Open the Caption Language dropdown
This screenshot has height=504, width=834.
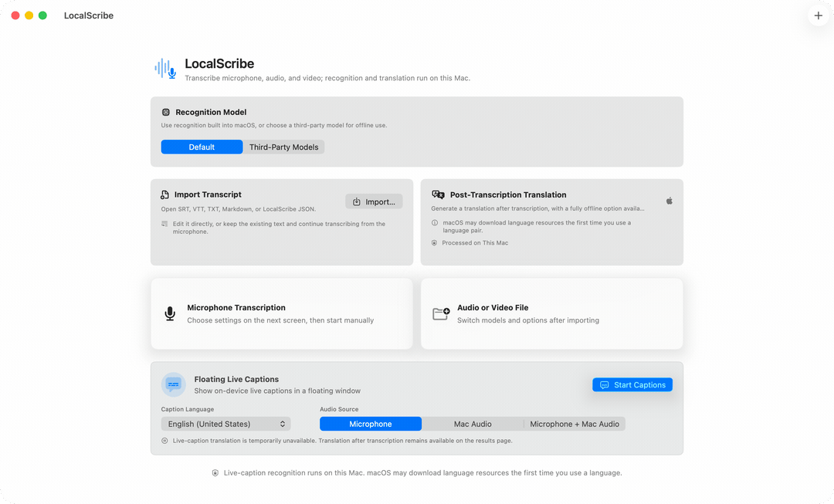click(x=226, y=424)
